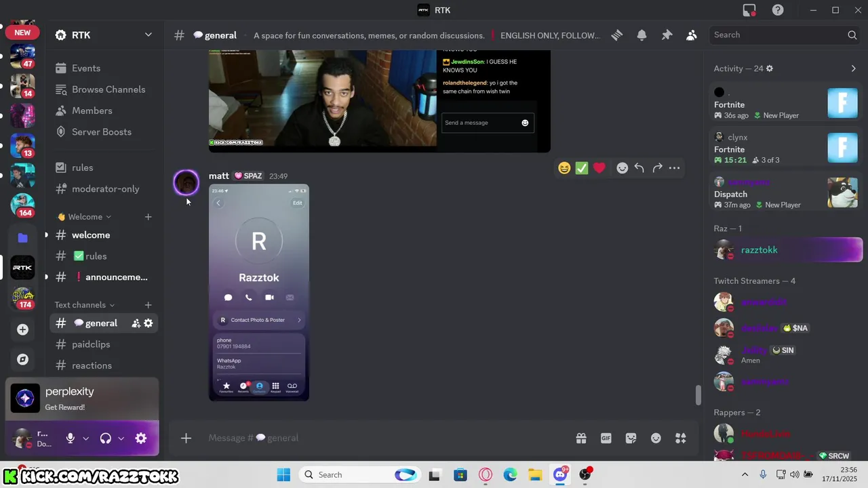Add reaction to matt's message
The height and width of the screenshot is (488, 868).
point(622,168)
